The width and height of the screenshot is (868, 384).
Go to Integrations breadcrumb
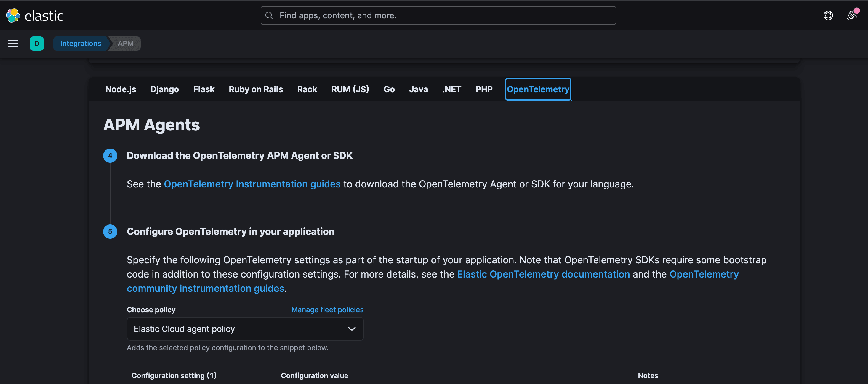coord(81,44)
